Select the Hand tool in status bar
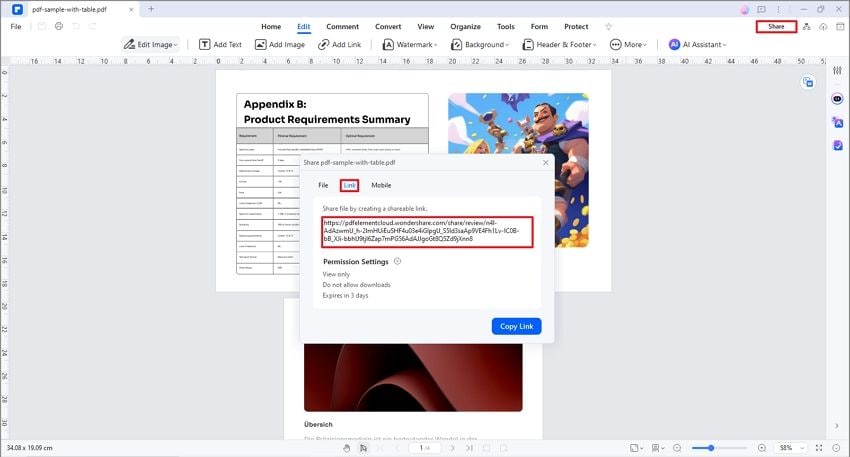The width and height of the screenshot is (850, 457). tap(346, 448)
